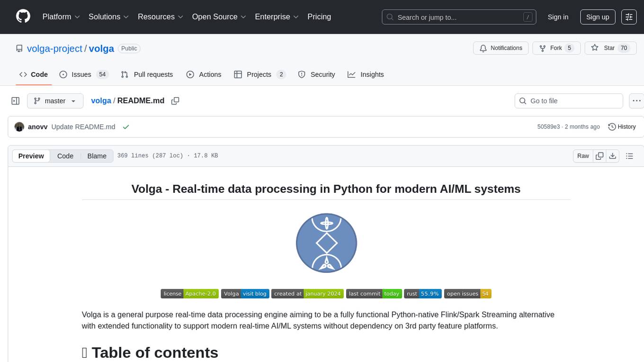Fork the repository
The height and width of the screenshot is (362, 644).
click(x=556, y=48)
